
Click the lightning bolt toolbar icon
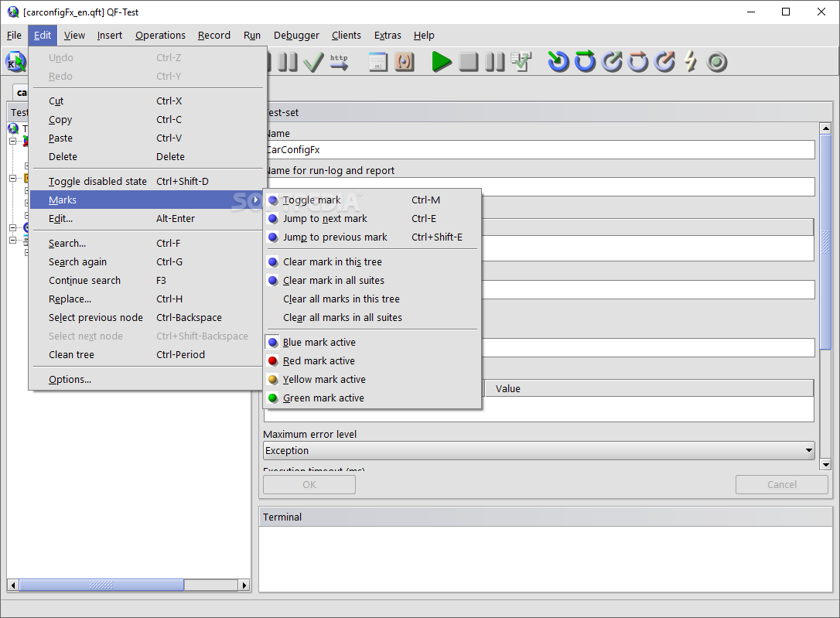point(691,62)
